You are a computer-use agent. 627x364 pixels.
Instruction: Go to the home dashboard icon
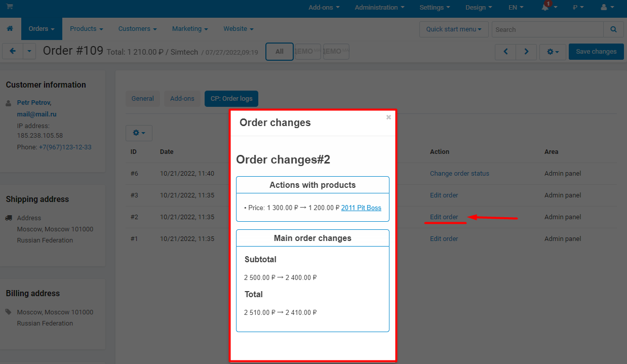coord(10,29)
